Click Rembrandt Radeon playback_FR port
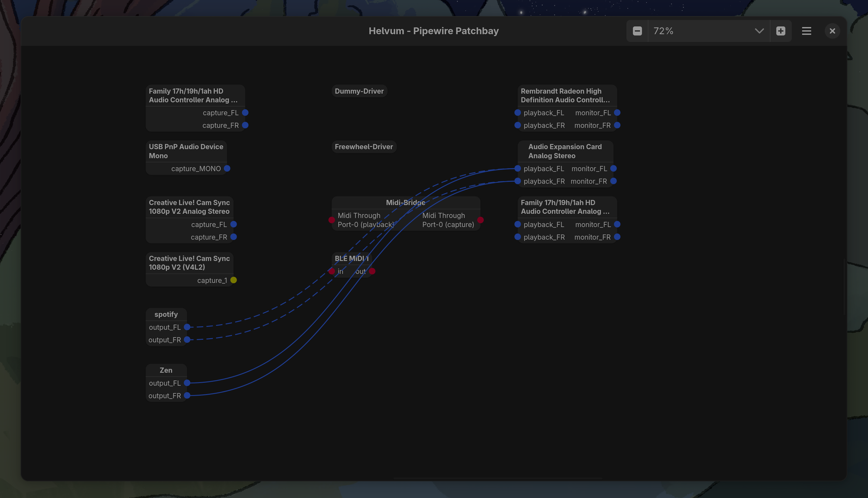This screenshot has width=868, height=498. point(517,125)
